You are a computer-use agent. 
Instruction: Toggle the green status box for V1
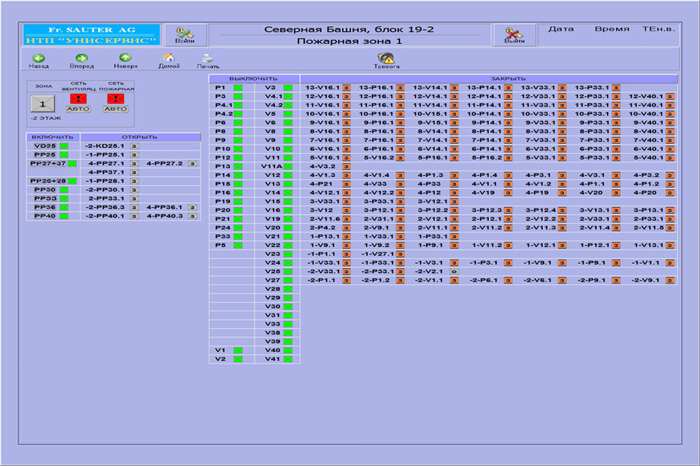tap(238, 350)
